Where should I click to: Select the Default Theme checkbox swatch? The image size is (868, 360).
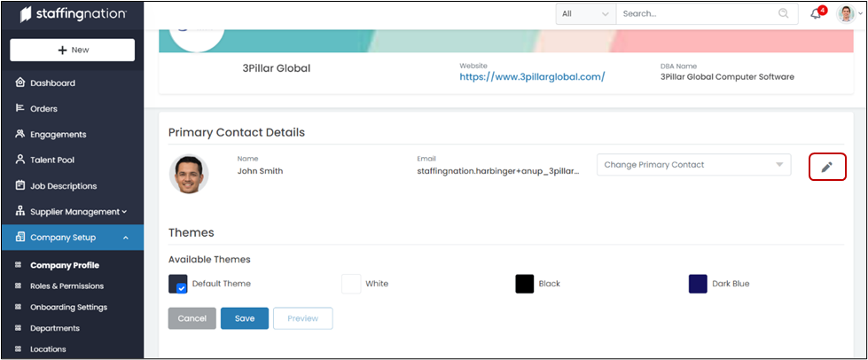(x=177, y=284)
